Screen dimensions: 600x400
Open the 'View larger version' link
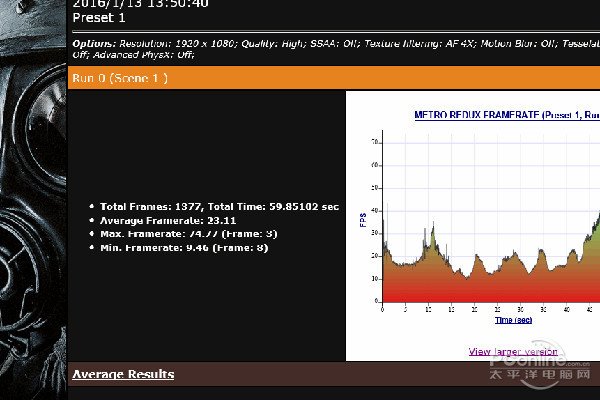tap(513, 351)
